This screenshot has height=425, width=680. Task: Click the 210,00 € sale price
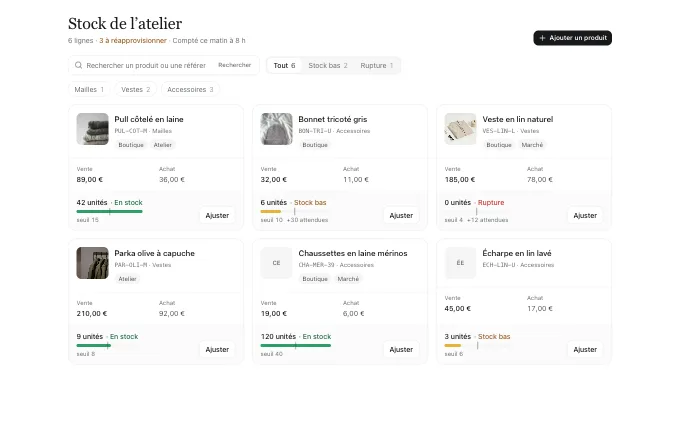(92, 314)
